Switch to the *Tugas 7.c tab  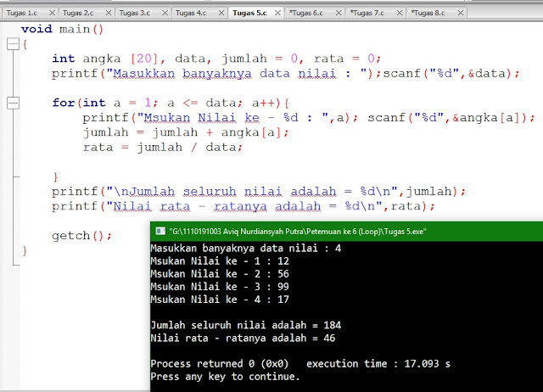367,14
